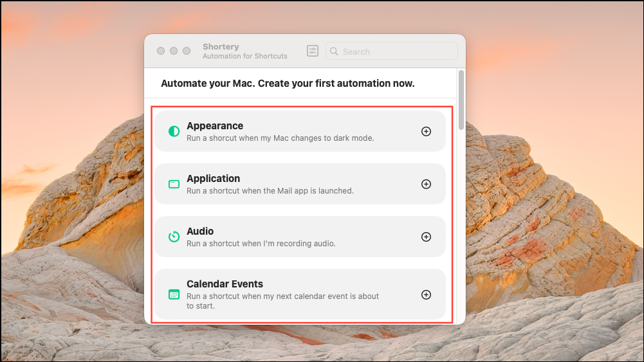Click the Mail app launched description text
Image resolution: width=644 pixels, height=362 pixels.
click(x=270, y=190)
